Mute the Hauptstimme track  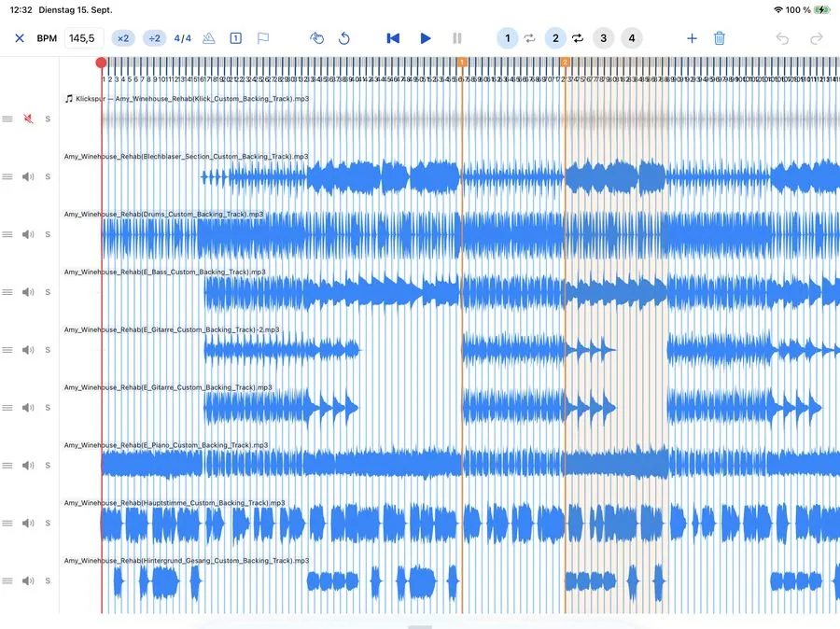click(28, 523)
